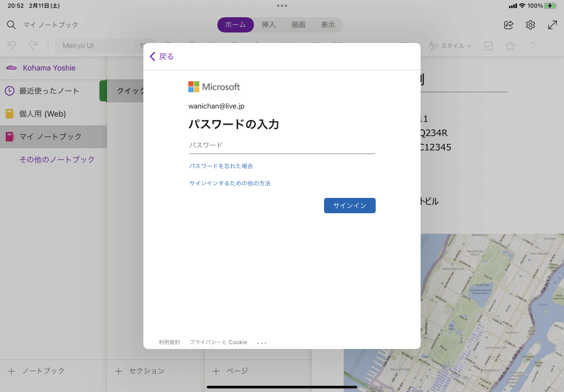Screen dimensions: 564x392
Task: Open the 利用規約 link
Action: pyautogui.click(x=169, y=342)
